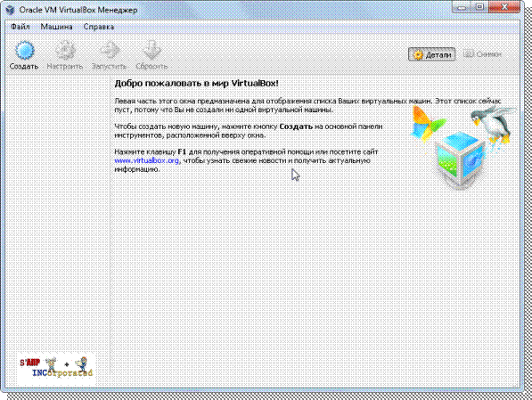Open the Машина menu
Image resolution: width=532 pixels, height=400 pixels.
(x=56, y=27)
